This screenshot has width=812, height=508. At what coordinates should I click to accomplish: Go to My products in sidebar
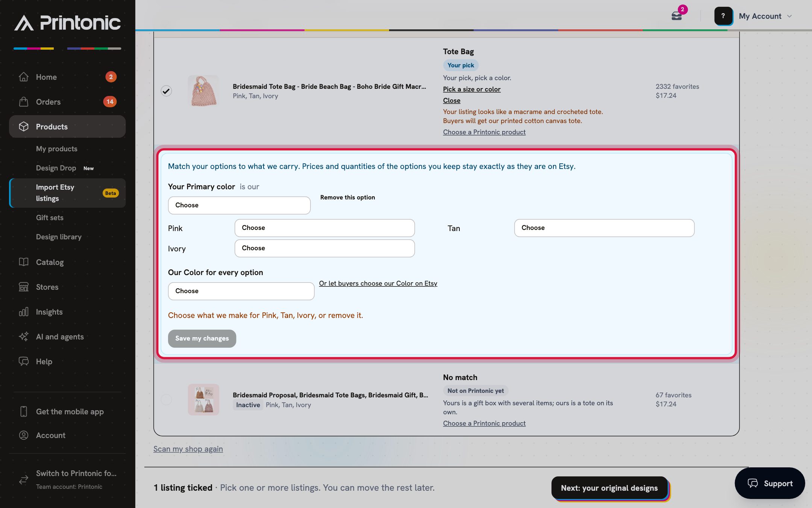(56, 149)
